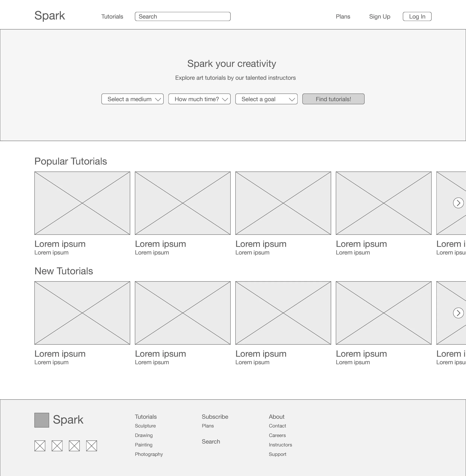Click the fourth social media icon in footer
Screen dimensions: 466x476
coord(92,446)
